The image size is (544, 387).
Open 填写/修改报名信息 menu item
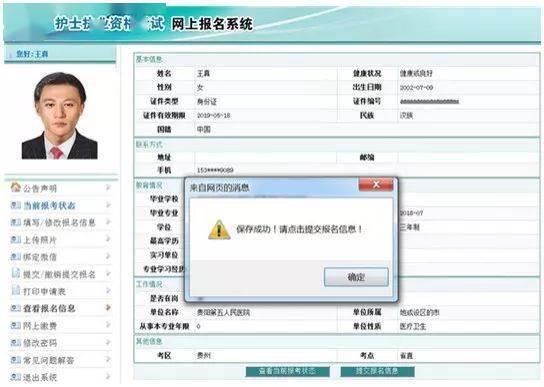59,222
